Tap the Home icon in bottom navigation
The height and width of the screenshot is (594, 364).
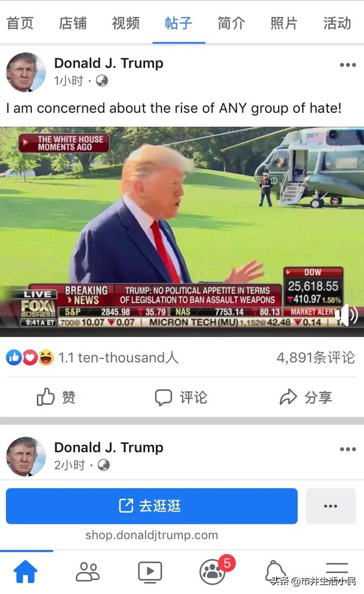click(26, 571)
